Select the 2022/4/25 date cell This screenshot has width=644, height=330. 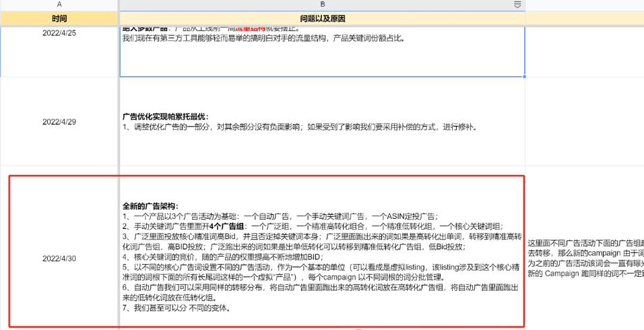tap(59, 32)
